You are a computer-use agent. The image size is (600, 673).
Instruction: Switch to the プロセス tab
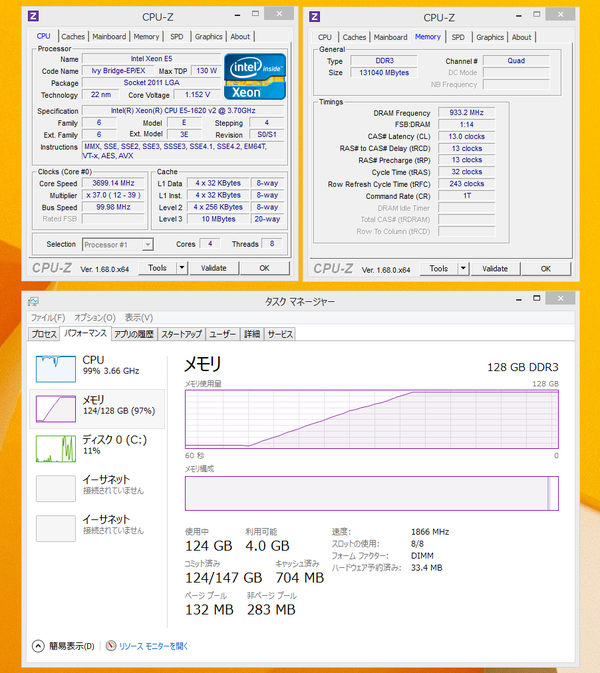point(44,334)
